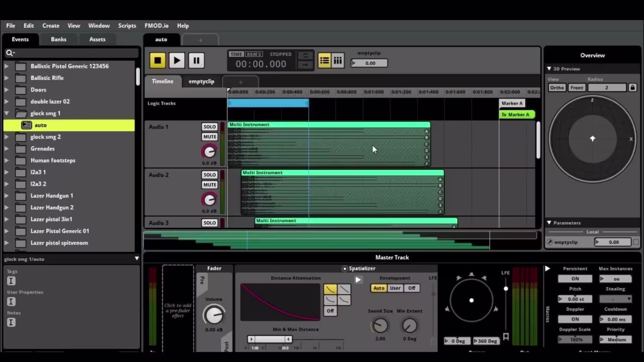Click the To Marker A transition region

(x=517, y=115)
